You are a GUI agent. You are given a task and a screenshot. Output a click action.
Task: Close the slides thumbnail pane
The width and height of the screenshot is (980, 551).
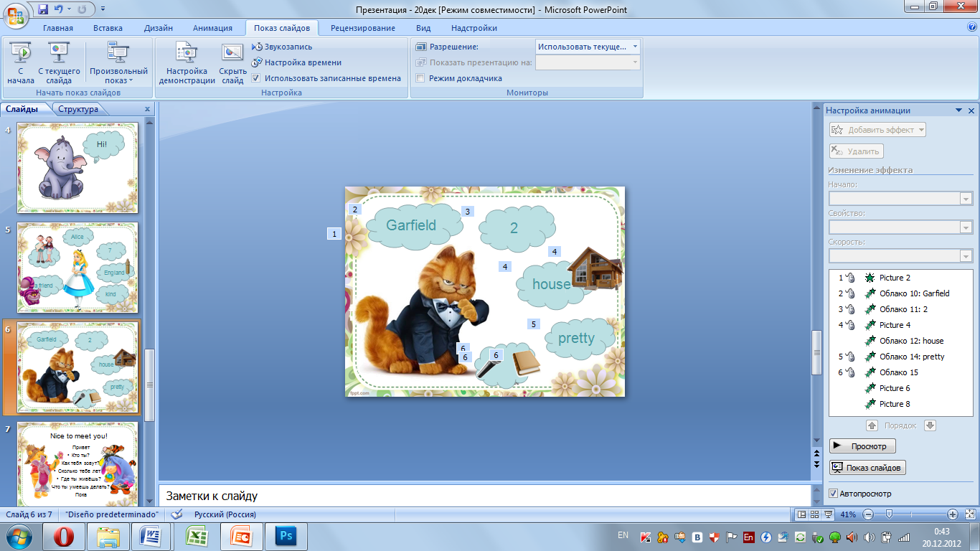tap(147, 110)
